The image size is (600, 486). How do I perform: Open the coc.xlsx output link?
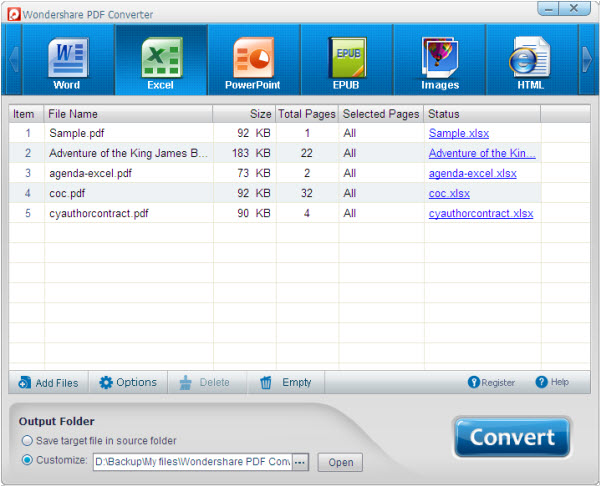(449, 193)
